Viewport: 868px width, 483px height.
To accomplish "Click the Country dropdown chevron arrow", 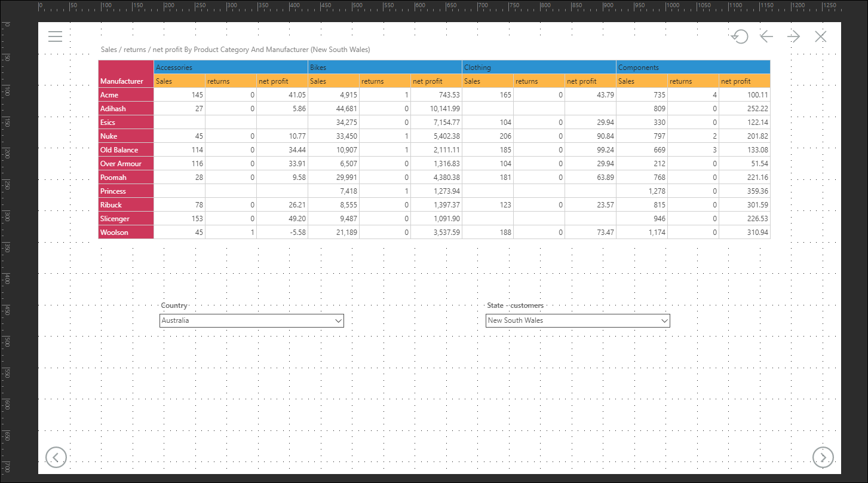I will pyautogui.click(x=339, y=321).
